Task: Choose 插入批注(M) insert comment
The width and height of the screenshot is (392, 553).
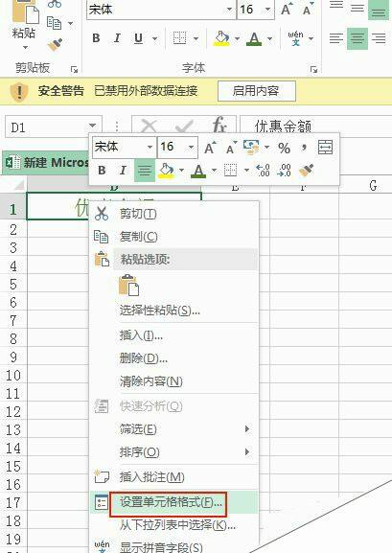Action: 174,477
